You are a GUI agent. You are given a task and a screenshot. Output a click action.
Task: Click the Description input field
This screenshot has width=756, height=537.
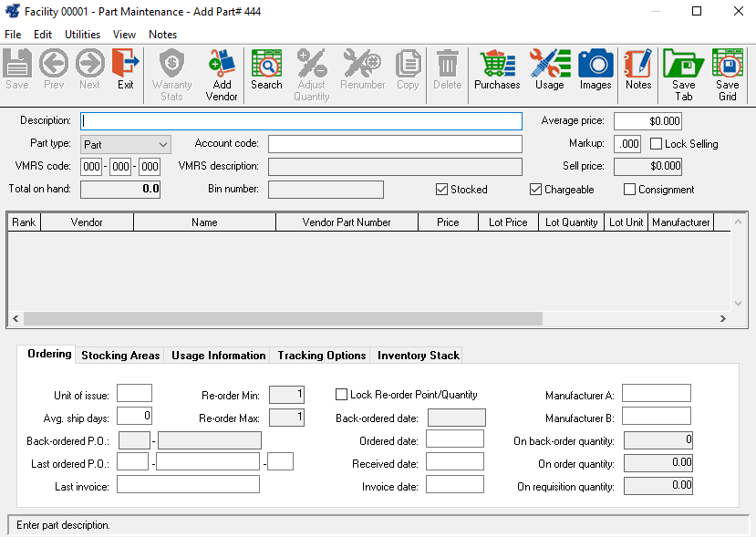click(x=301, y=121)
